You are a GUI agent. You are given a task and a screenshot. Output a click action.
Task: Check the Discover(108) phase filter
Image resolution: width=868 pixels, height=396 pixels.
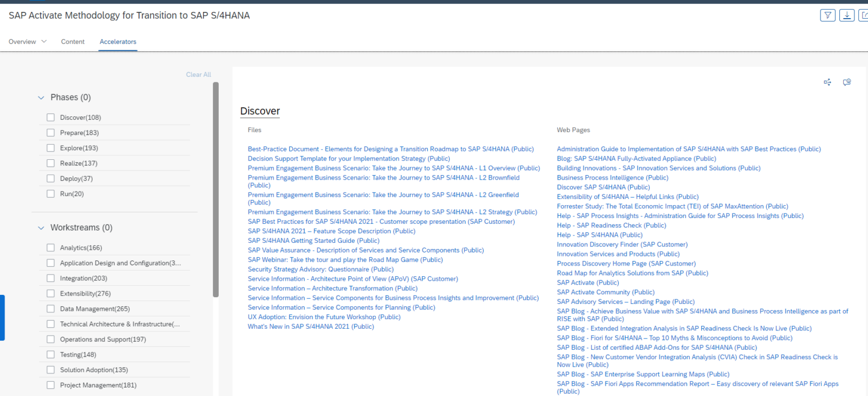(50, 117)
